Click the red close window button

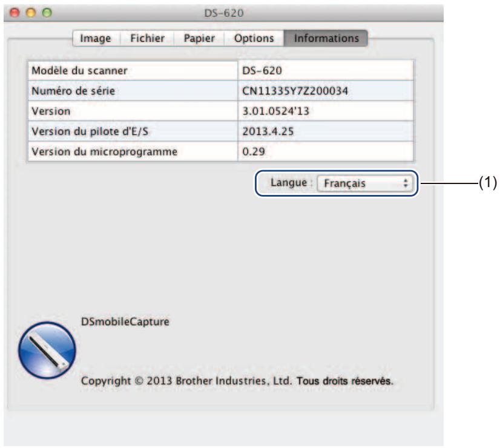point(15,13)
